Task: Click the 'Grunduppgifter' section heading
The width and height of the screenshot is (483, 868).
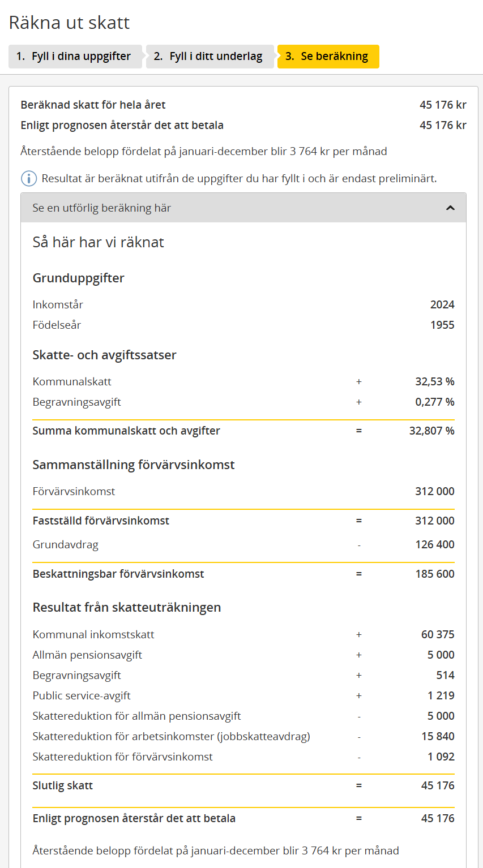Action: [x=79, y=278]
